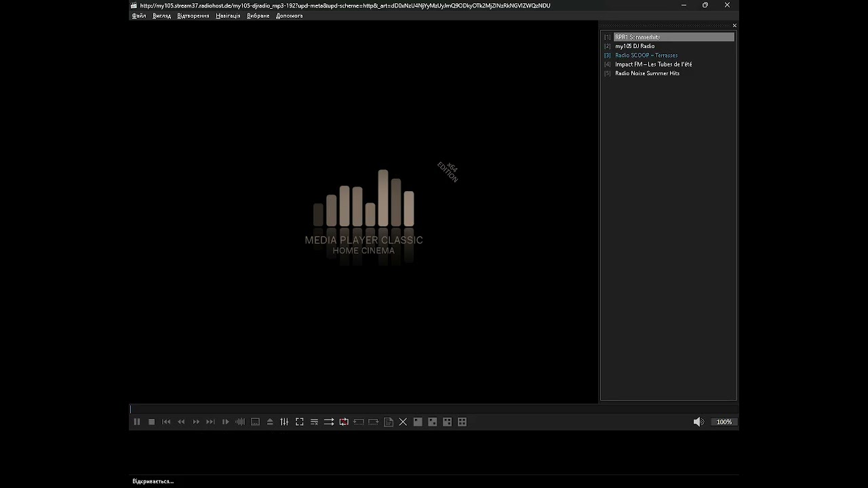The image size is (868, 488).
Task: Click the file properties page icon
Action: pyautogui.click(x=388, y=422)
